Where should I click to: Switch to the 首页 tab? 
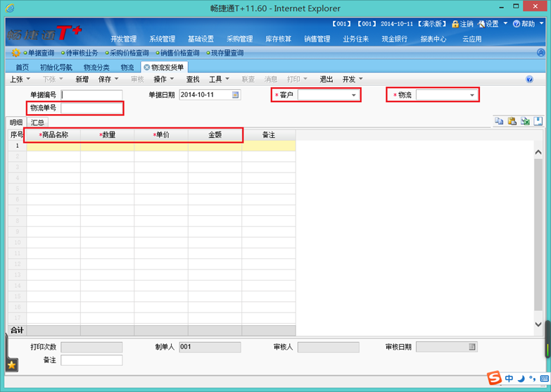22,68
